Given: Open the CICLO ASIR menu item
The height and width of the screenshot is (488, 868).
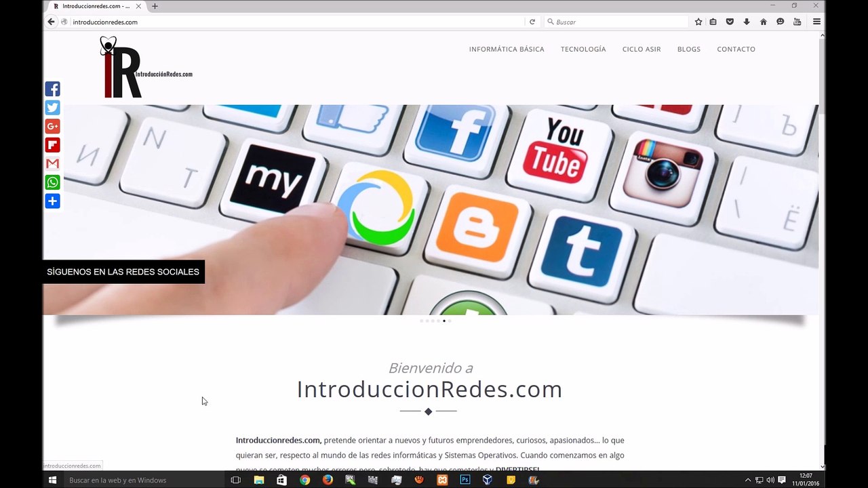Looking at the screenshot, I should click(x=642, y=49).
